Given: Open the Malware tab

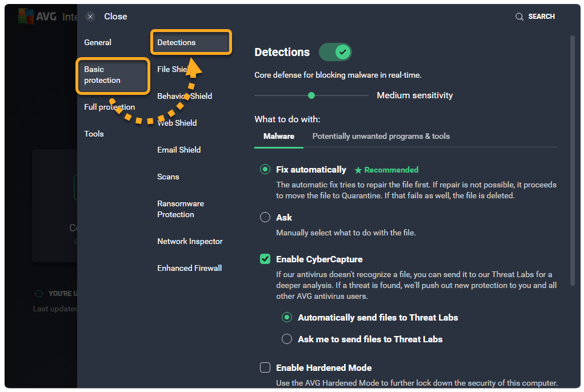Looking at the screenshot, I should point(279,136).
